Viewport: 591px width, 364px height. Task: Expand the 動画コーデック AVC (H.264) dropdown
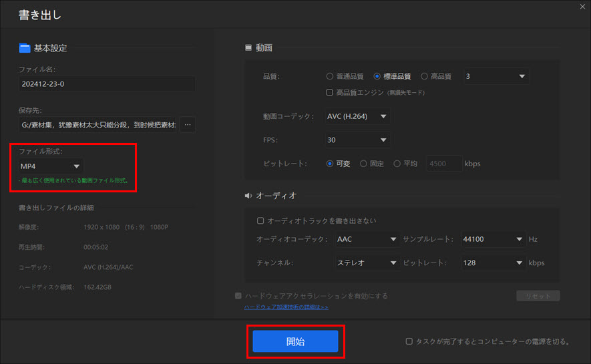(357, 116)
